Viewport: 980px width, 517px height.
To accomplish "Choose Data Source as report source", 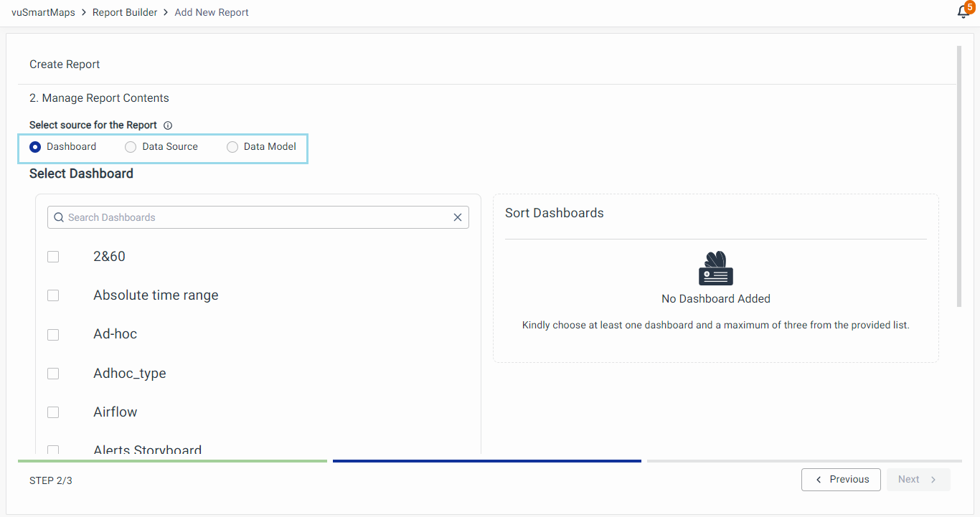I will [x=131, y=147].
